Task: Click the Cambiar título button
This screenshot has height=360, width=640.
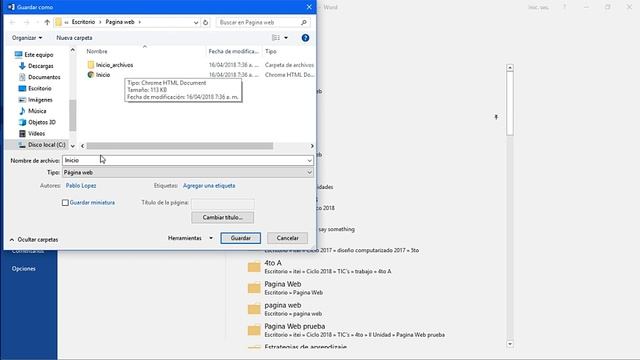Action: pyautogui.click(x=222, y=218)
